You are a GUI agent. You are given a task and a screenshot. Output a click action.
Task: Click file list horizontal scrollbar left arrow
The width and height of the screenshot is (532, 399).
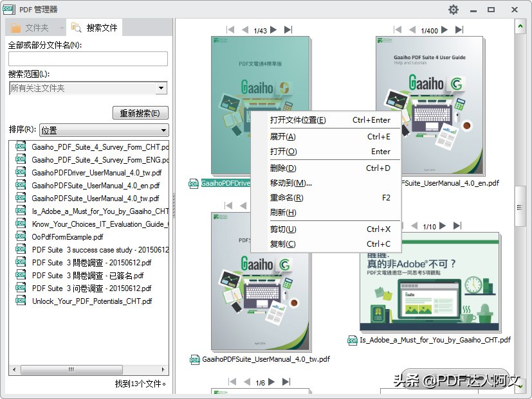[x=14, y=369]
